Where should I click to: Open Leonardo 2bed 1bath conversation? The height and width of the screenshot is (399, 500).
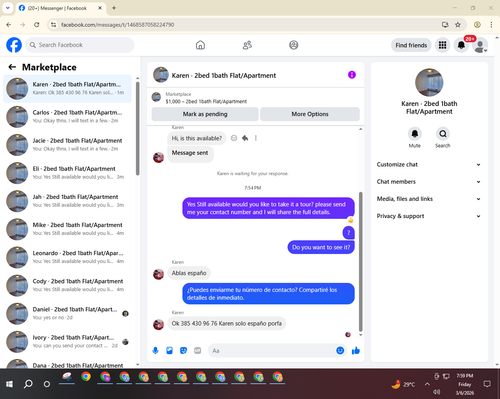click(67, 257)
